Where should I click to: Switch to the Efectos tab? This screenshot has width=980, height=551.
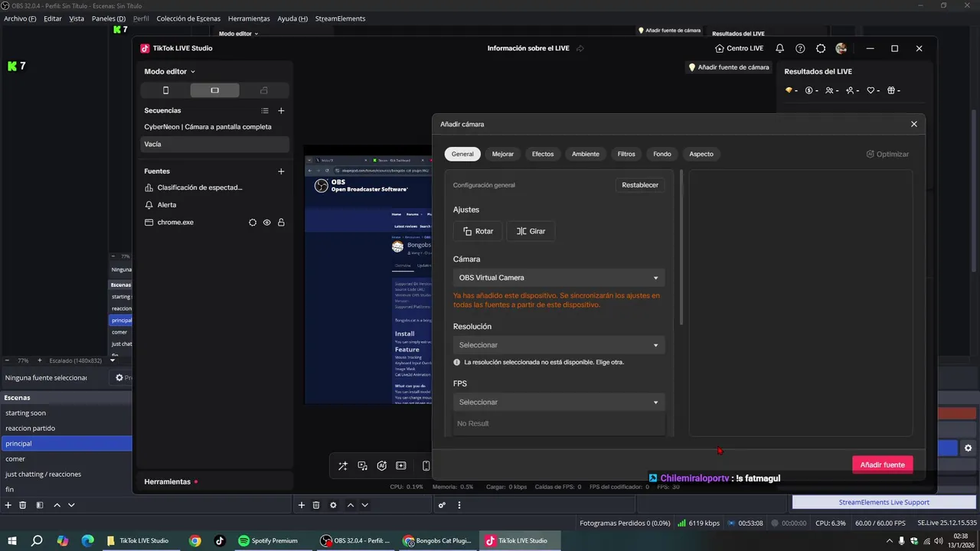pyautogui.click(x=543, y=154)
